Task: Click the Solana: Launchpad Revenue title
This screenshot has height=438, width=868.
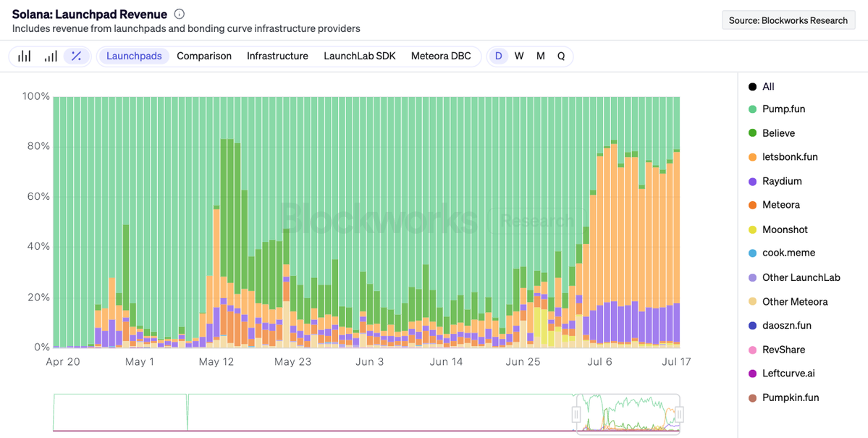Action: [89, 14]
